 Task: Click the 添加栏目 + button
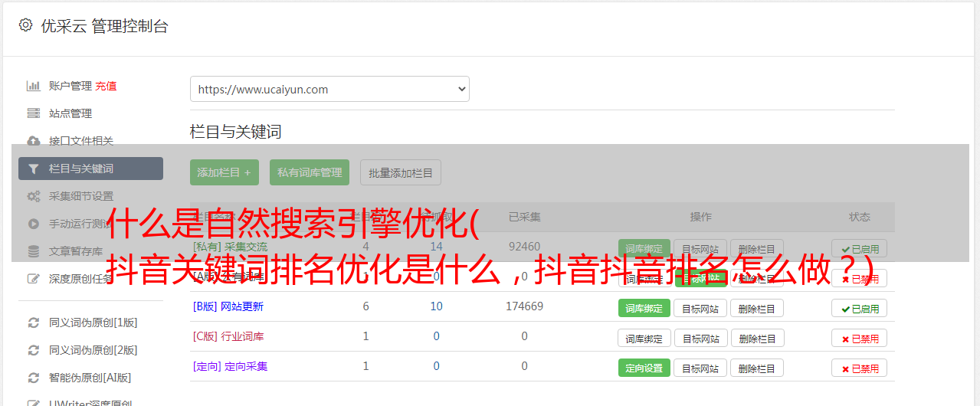pos(225,172)
